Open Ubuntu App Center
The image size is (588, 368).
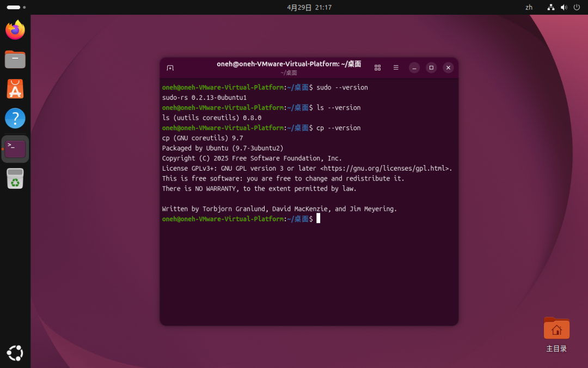15,89
